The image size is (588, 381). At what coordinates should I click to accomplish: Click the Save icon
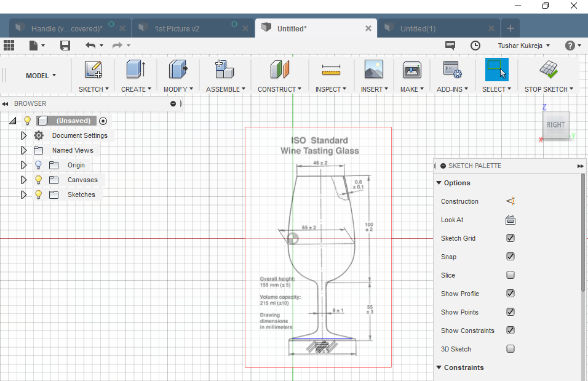click(x=65, y=46)
